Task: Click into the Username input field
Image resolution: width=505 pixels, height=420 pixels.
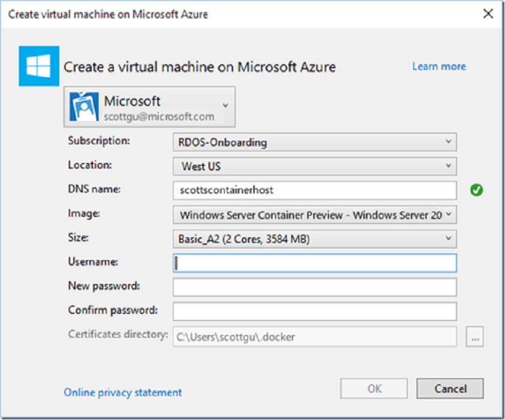Action: (x=315, y=263)
